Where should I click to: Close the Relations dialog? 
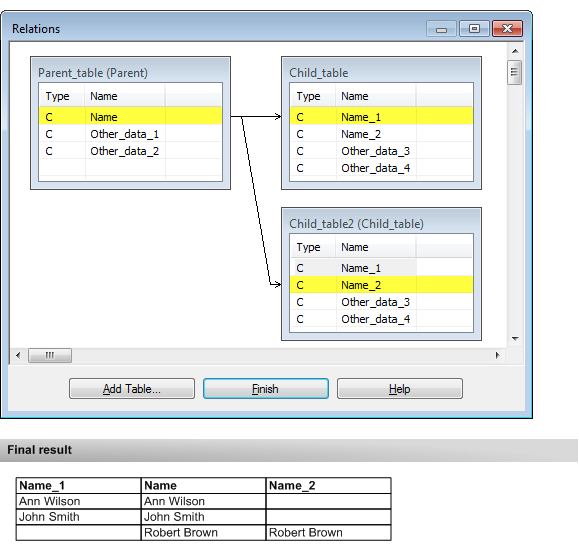507,29
